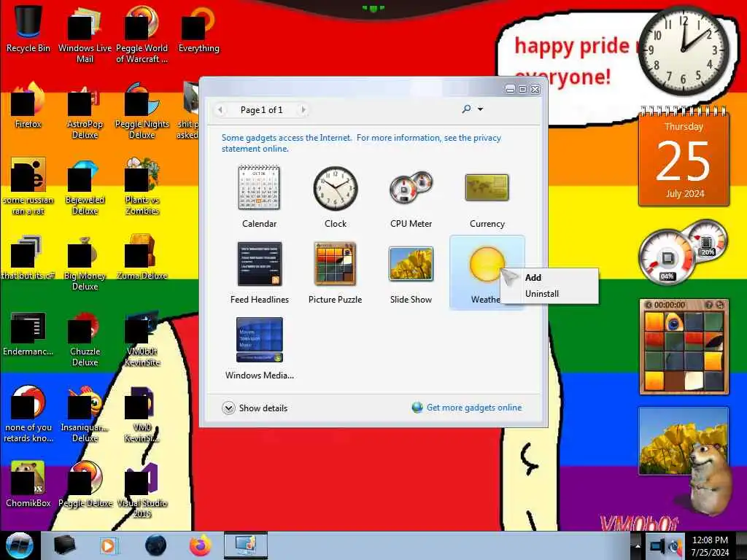Viewport: 747px width, 560px height.
Task: Pick the CPU Meter gadget
Action: (x=411, y=196)
